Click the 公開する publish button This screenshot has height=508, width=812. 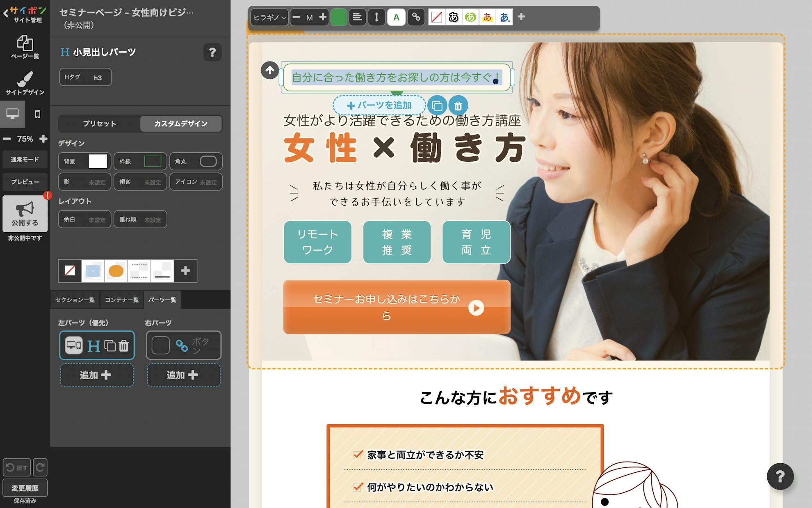(25, 214)
